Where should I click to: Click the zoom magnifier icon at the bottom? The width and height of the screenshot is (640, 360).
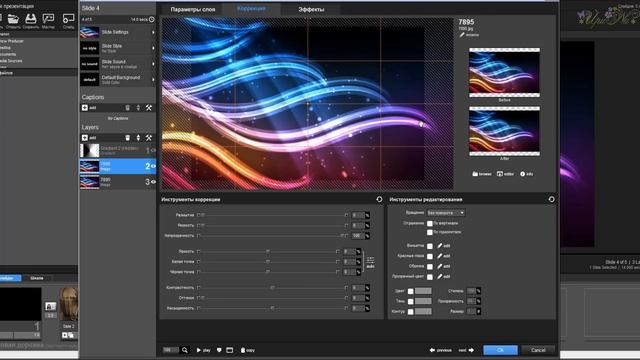pos(185,350)
